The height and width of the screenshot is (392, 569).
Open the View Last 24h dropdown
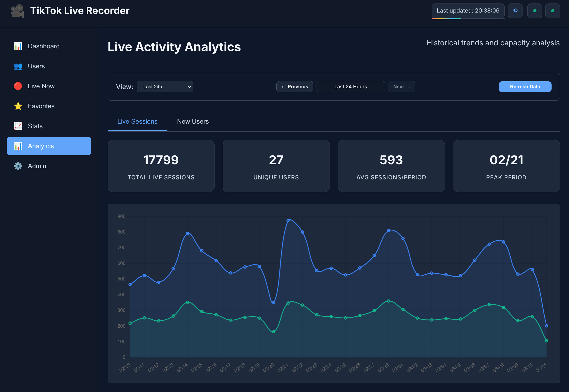click(x=165, y=87)
